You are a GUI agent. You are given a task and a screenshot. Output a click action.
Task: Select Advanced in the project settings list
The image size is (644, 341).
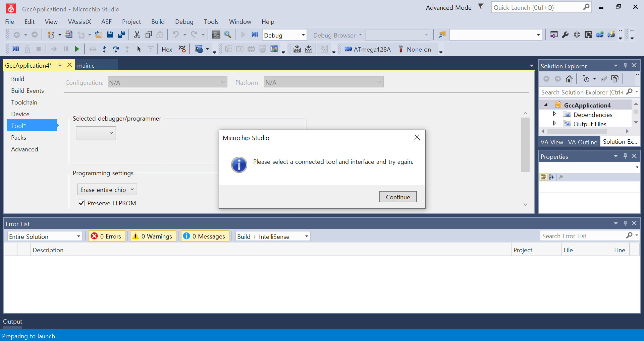tap(24, 149)
